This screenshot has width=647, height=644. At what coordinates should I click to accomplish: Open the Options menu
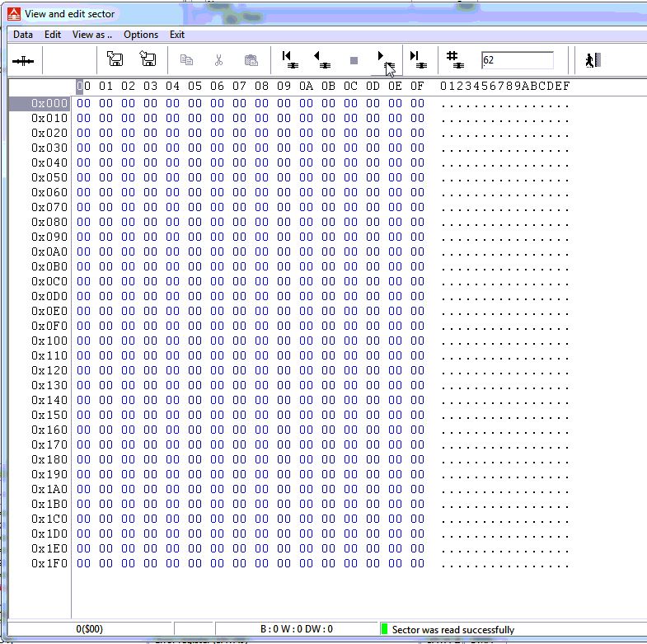[x=141, y=35]
